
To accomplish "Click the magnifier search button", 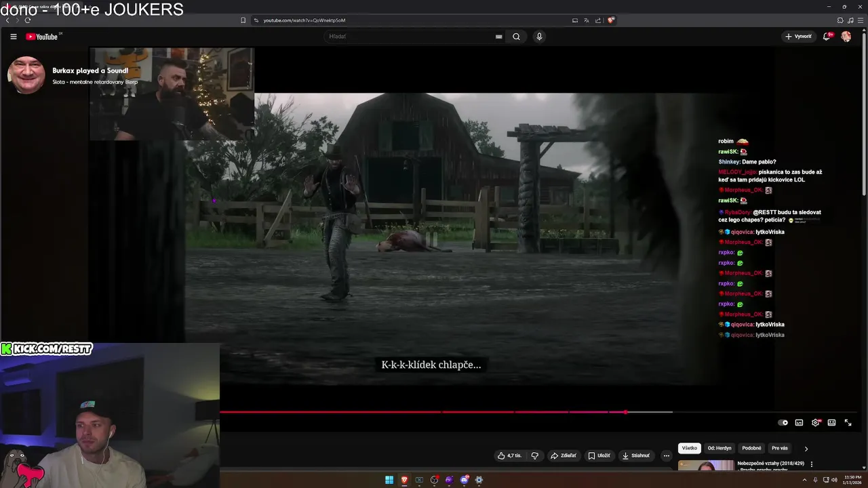I will coord(516,37).
